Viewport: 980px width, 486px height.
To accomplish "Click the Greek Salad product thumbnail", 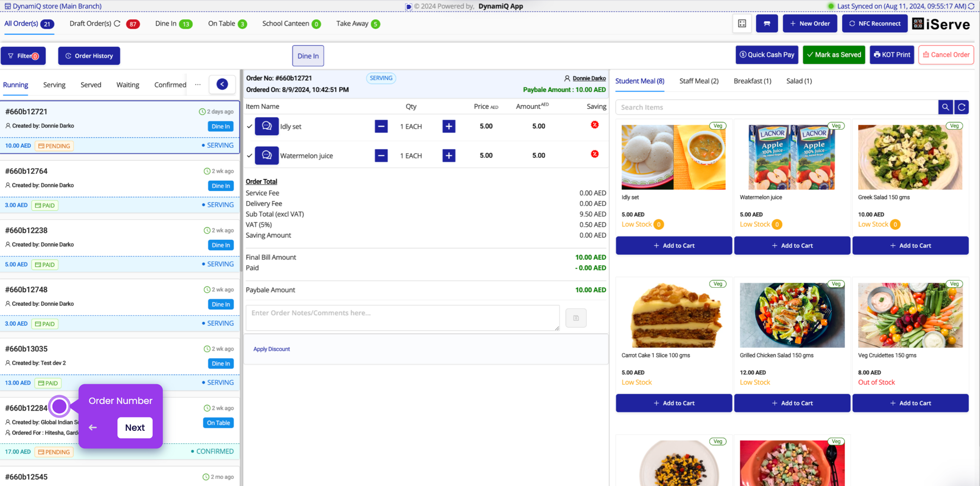I will 910,157.
